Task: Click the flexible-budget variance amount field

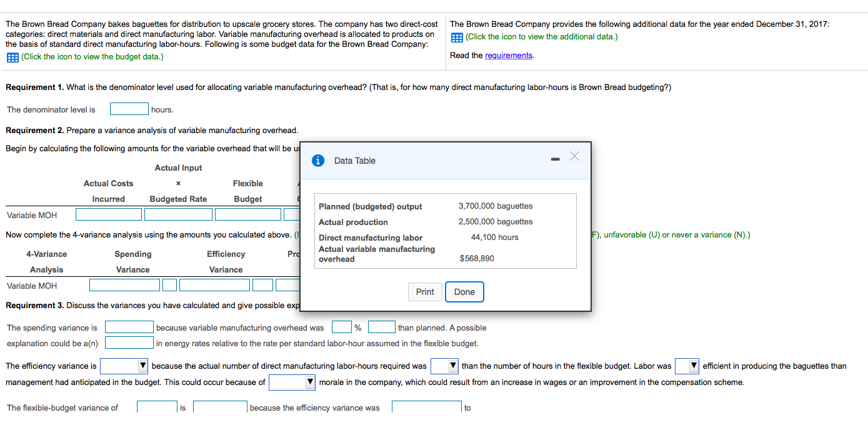Action: click(156, 407)
